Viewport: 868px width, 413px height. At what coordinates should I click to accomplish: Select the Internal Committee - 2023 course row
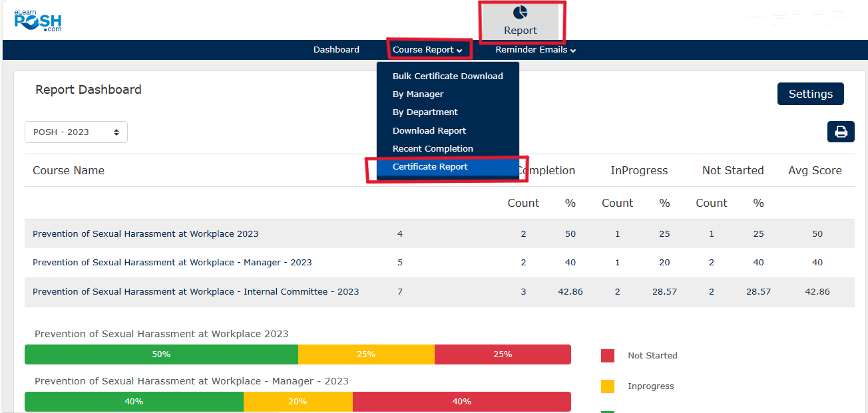coord(196,292)
